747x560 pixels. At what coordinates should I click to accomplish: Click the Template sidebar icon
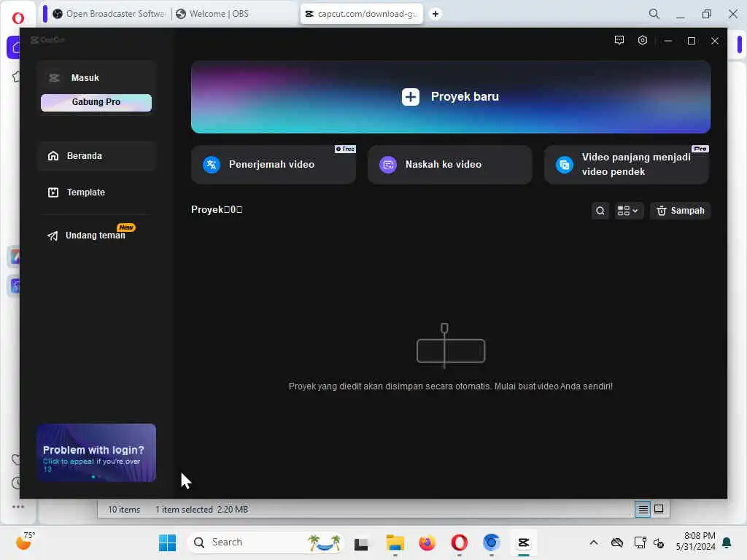point(53,192)
